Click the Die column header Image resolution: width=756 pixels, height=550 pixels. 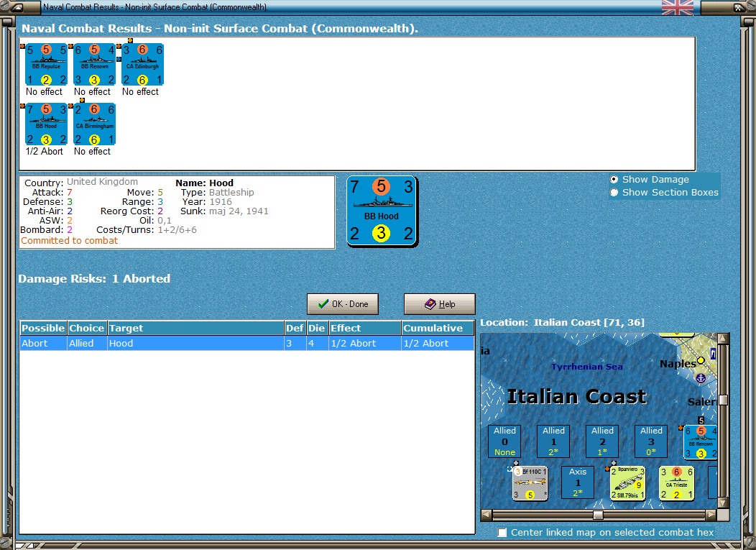(317, 328)
